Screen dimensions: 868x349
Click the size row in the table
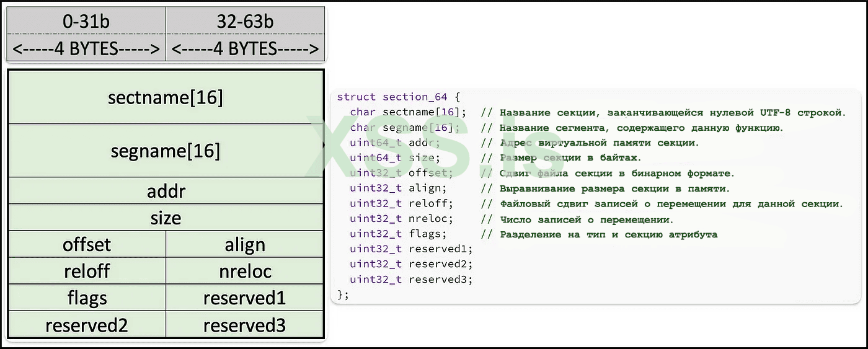[x=166, y=218]
